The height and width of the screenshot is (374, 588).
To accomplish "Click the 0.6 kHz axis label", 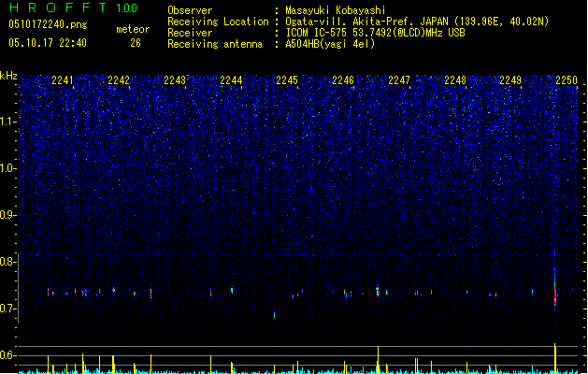I will (x=8, y=355).
